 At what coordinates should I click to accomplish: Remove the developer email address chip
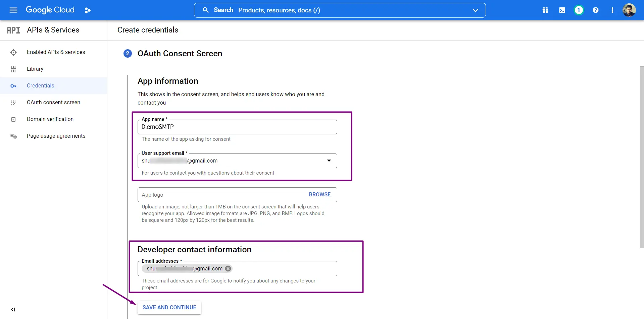(x=228, y=268)
